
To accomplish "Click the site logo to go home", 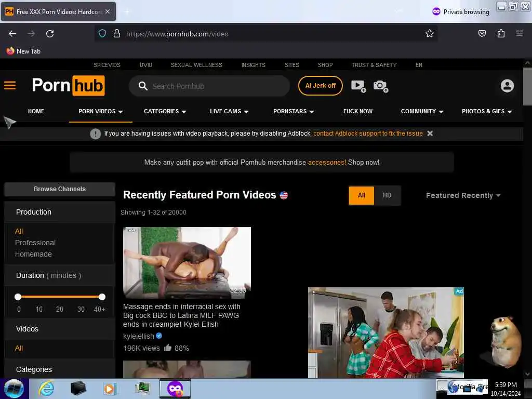I will [68, 86].
